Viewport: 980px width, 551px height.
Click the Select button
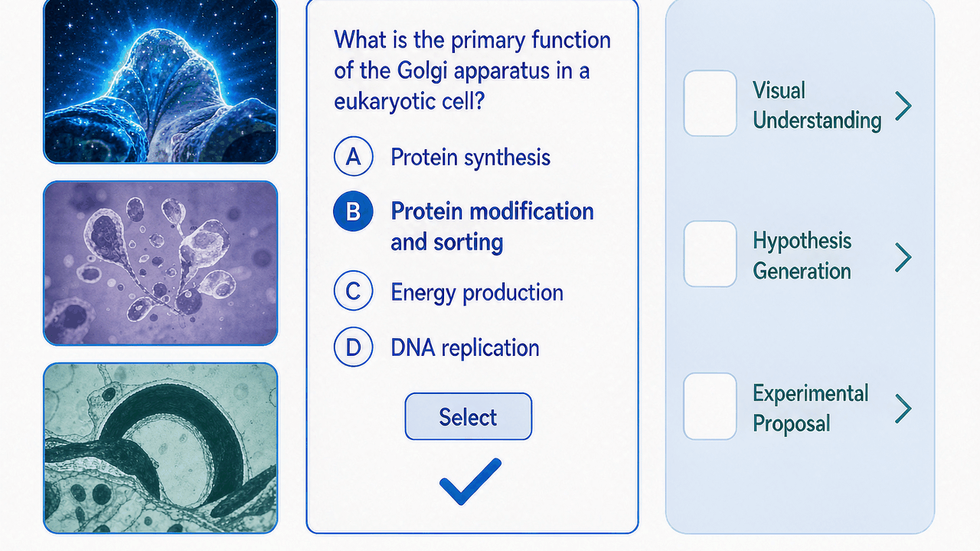click(x=468, y=416)
